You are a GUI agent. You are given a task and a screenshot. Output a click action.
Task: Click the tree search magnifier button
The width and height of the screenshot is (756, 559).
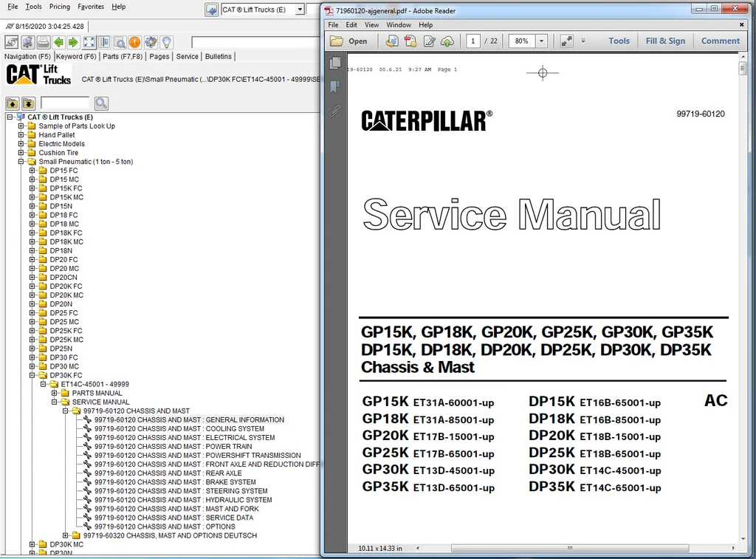101,103
